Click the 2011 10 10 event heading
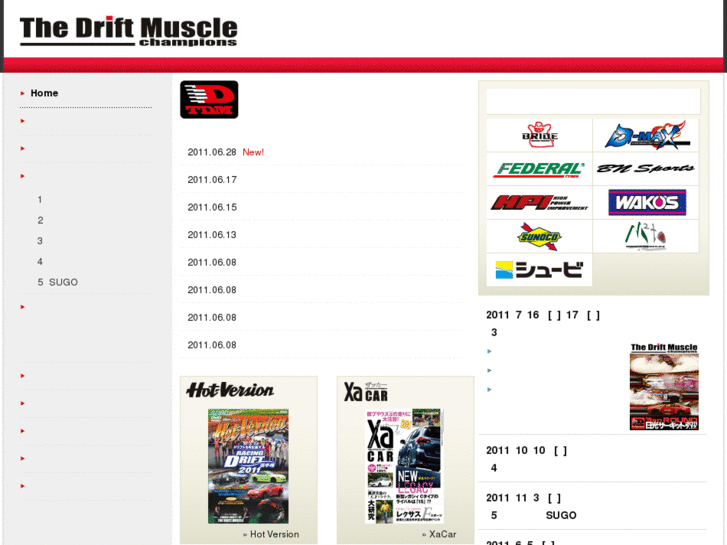Viewport: 727px width, 545px height. (x=526, y=451)
